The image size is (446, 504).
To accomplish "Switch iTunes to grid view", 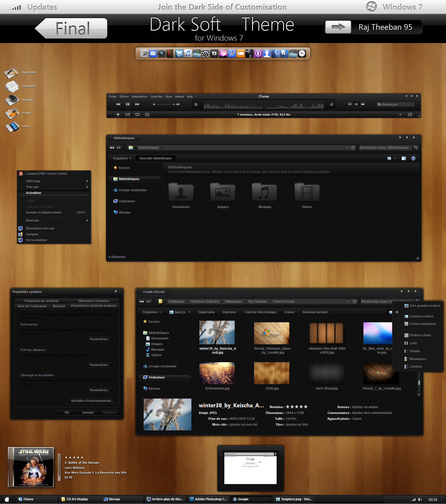I will coord(356,104).
